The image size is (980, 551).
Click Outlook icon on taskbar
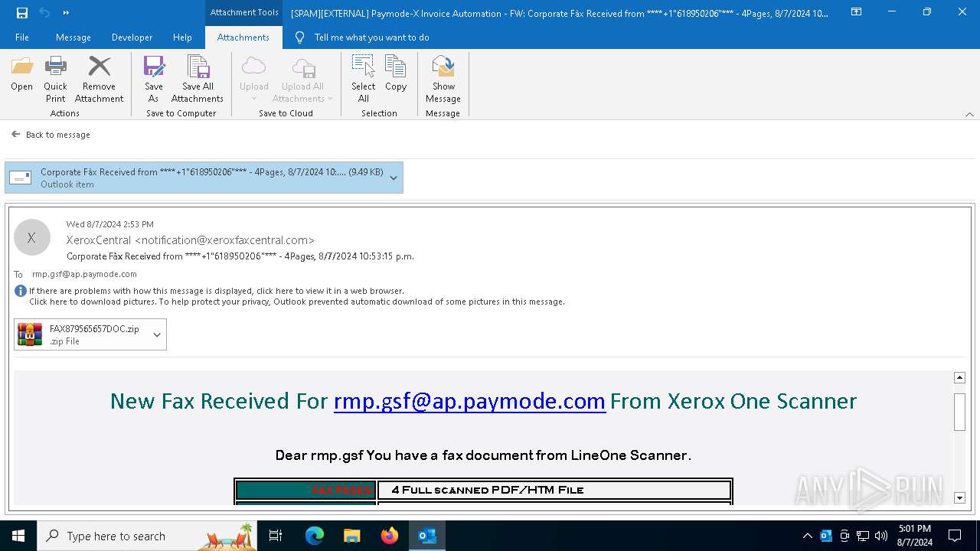pyautogui.click(x=427, y=536)
